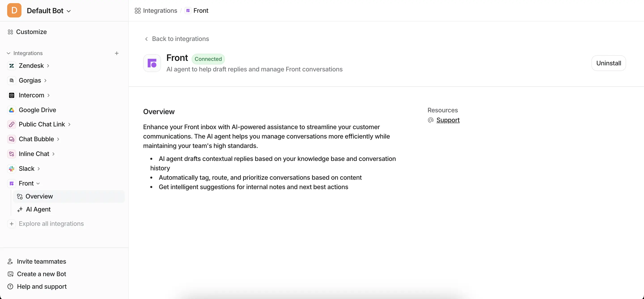Open Google Drive integration
Viewport: 644px width, 299px height.
[37, 110]
